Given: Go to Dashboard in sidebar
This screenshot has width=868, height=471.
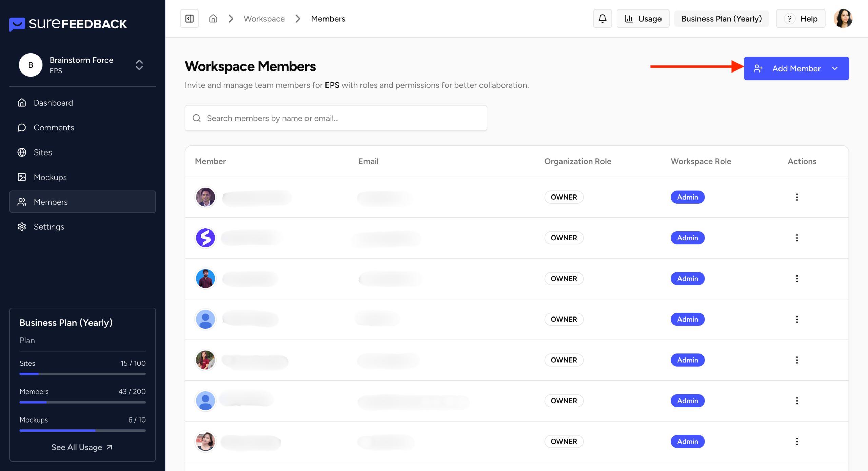Looking at the screenshot, I should 53,103.
